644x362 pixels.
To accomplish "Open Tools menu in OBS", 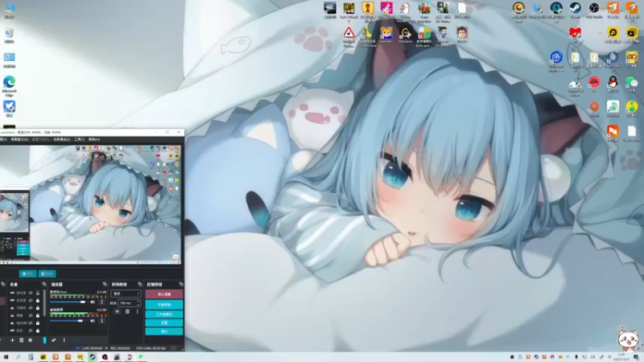I will [x=79, y=139].
